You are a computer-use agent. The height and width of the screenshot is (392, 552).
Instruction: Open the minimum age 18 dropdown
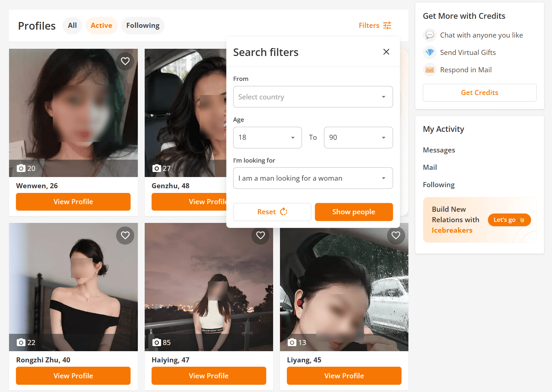tap(267, 137)
